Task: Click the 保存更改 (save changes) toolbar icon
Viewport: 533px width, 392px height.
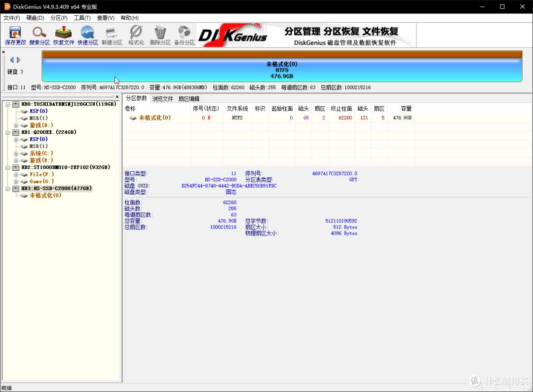Action: tap(15, 36)
